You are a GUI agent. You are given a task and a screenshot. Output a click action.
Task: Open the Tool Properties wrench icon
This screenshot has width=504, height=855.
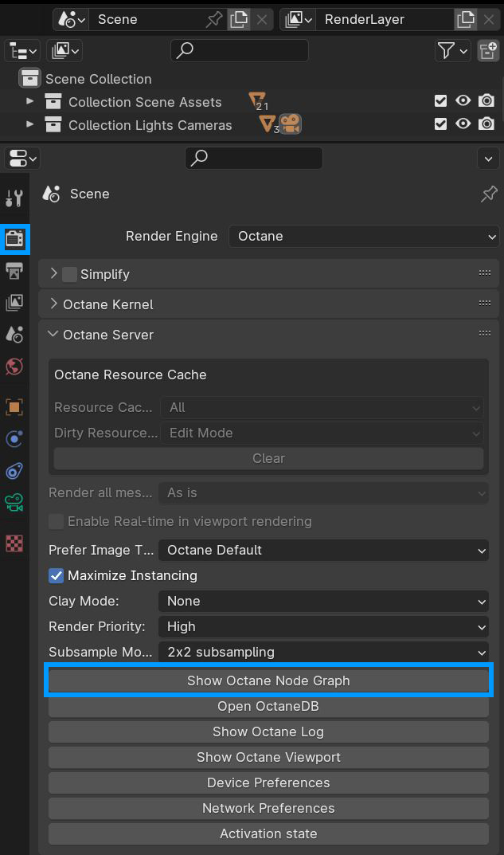(x=14, y=197)
